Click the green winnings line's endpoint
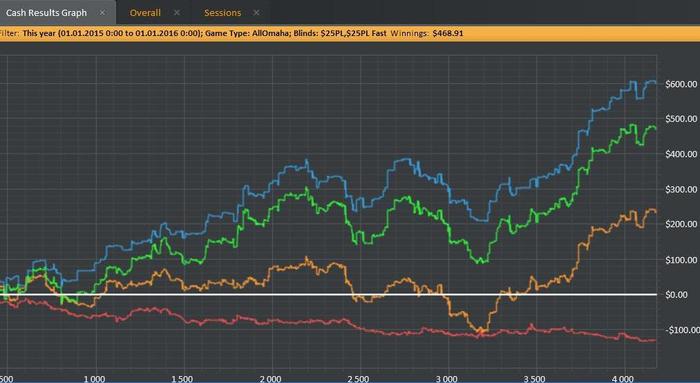700x383 pixels. click(x=655, y=129)
